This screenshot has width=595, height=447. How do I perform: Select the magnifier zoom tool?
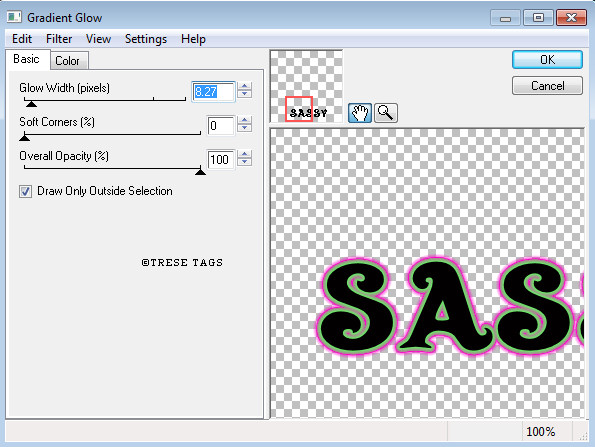[x=386, y=113]
